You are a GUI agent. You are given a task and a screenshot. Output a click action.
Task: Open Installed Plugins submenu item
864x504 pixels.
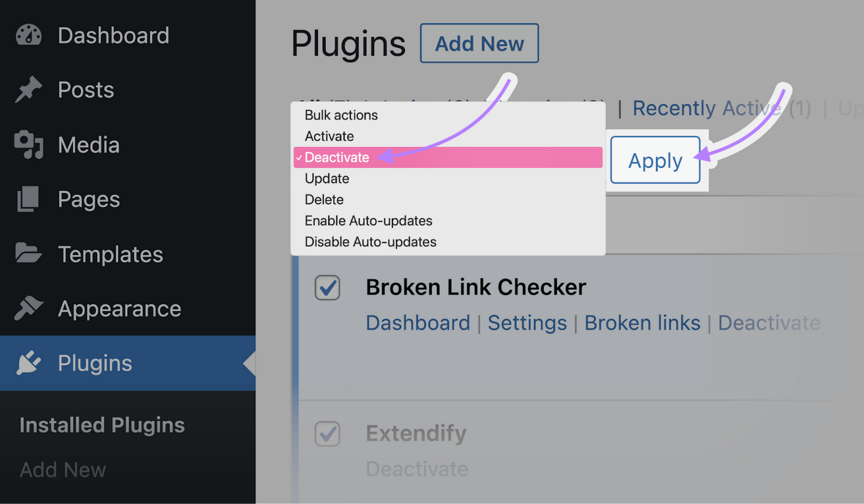102,425
